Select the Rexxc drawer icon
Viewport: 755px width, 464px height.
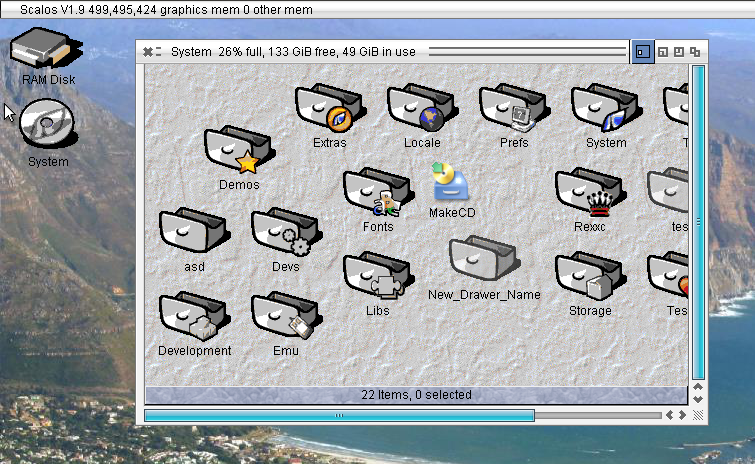pyautogui.click(x=590, y=194)
